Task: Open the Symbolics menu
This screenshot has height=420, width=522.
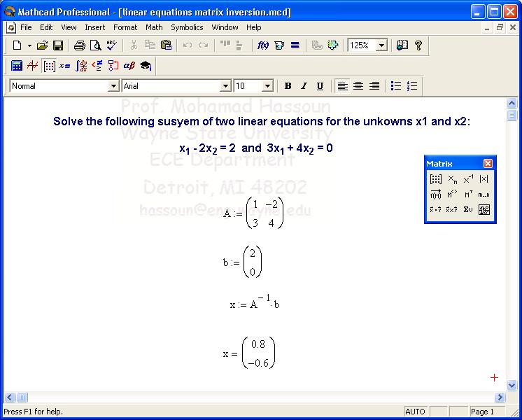Action: (187, 27)
